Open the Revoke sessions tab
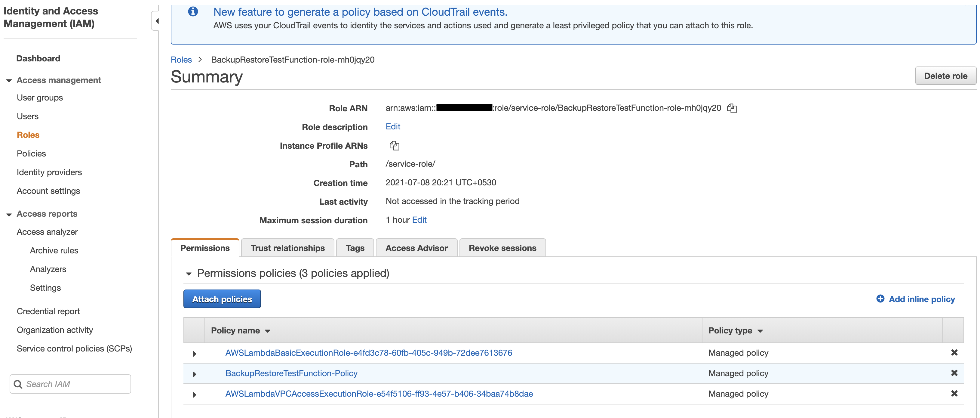 pos(502,248)
